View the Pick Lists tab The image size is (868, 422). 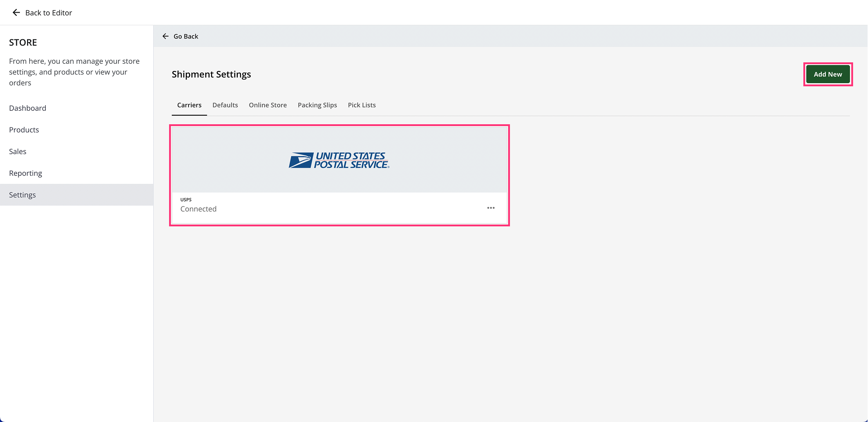pyautogui.click(x=362, y=105)
